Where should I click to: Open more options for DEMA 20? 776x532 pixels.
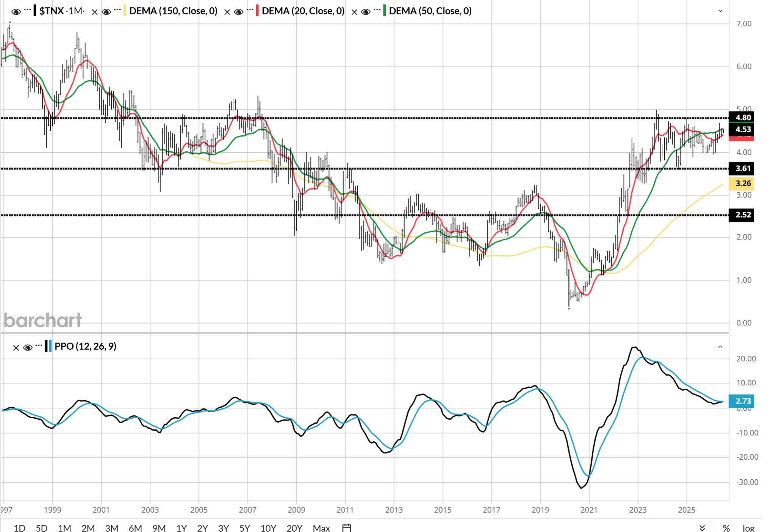tap(250, 10)
